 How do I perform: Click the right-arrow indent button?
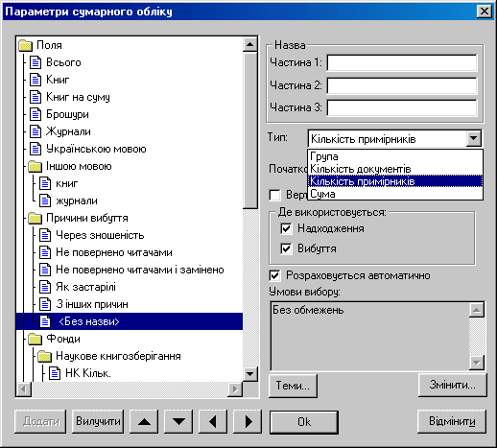[x=248, y=421]
